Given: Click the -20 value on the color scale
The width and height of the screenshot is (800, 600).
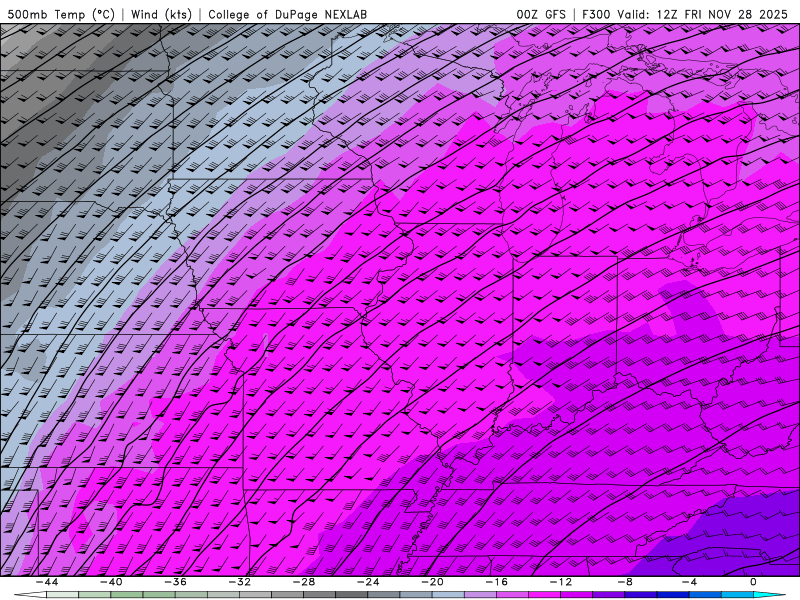Looking at the screenshot, I should pyautogui.click(x=432, y=582).
